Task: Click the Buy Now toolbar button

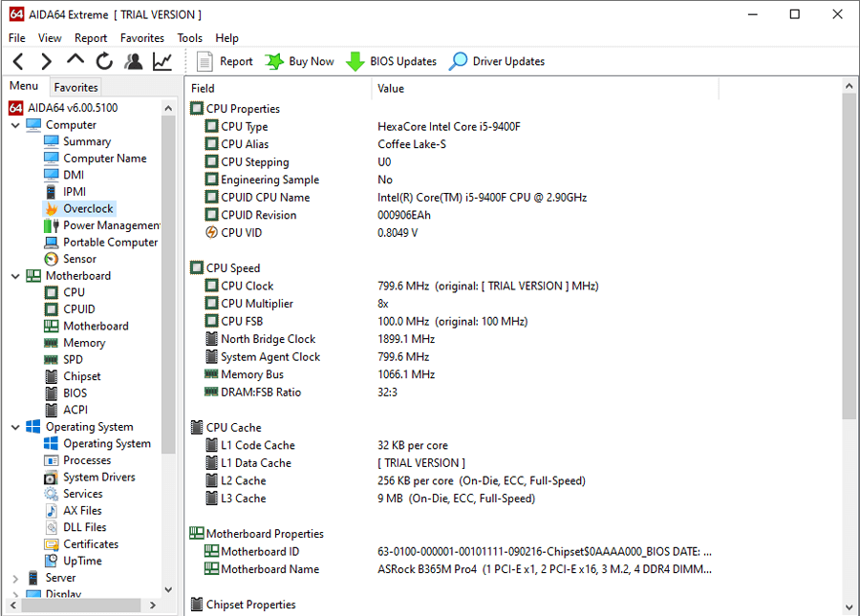Action: 299,61
